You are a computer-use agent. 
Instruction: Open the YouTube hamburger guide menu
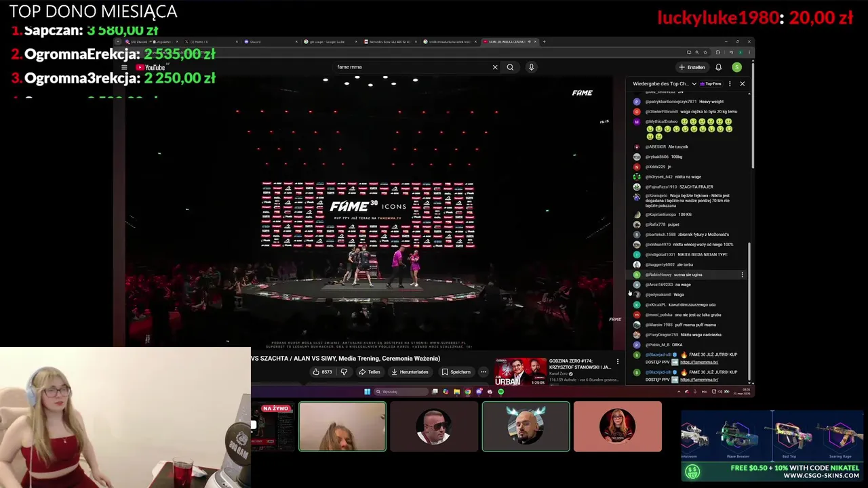click(124, 67)
